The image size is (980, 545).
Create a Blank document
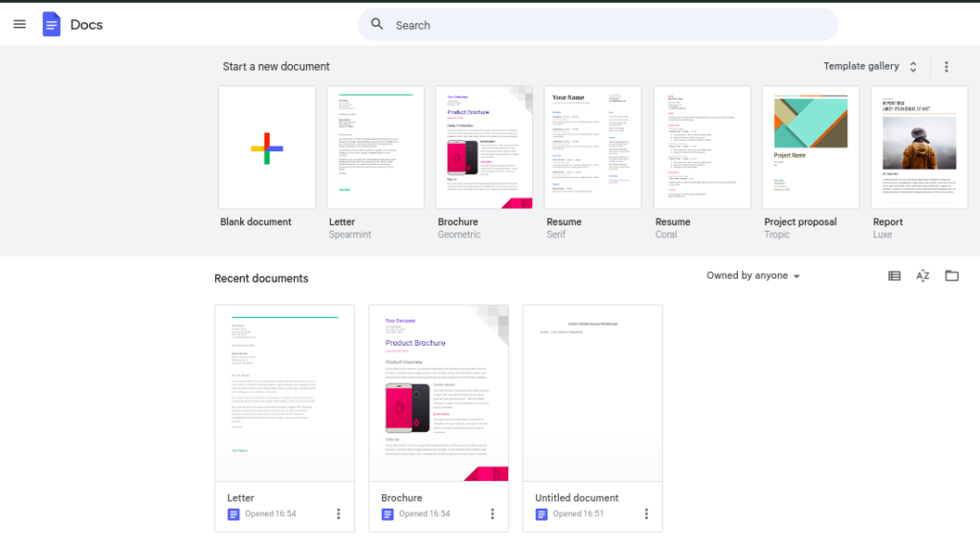click(267, 148)
